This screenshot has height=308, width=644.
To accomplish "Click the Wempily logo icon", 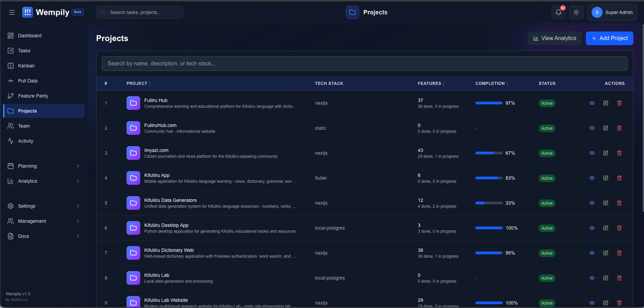I will (x=28, y=12).
